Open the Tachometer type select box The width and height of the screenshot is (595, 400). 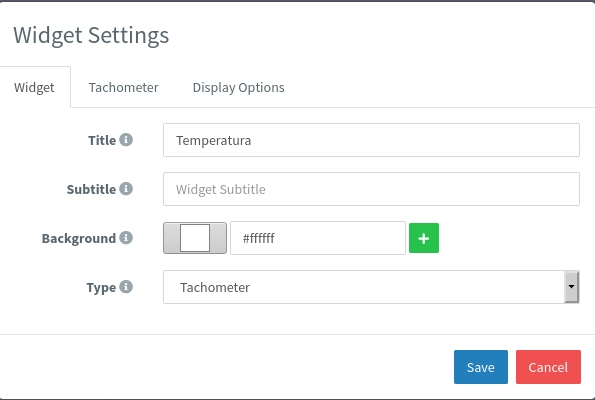pos(371,287)
